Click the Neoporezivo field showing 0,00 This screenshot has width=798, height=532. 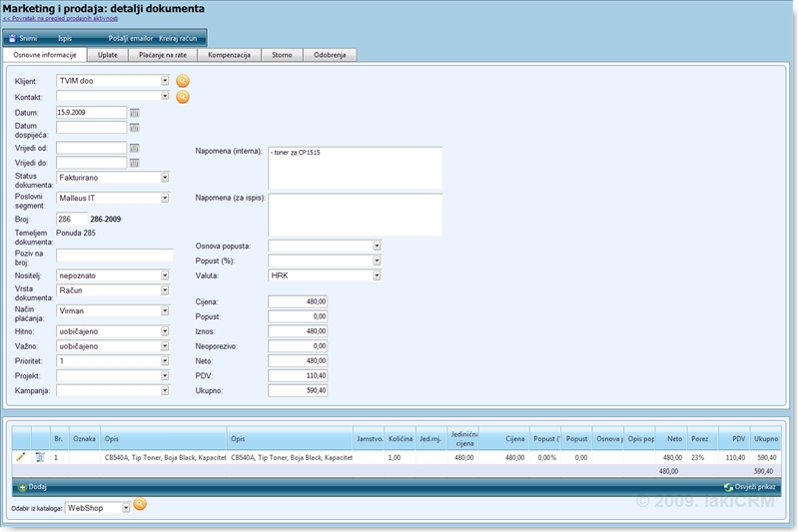pos(298,346)
